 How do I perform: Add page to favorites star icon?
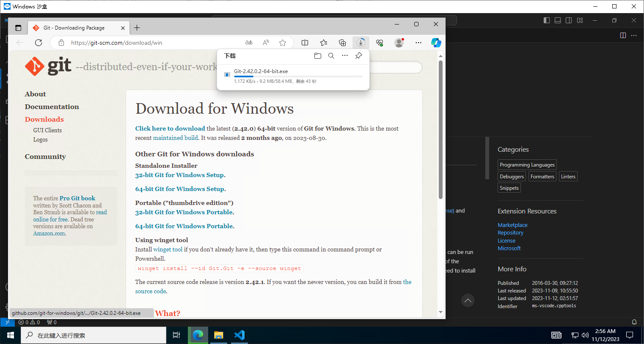coord(283,43)
